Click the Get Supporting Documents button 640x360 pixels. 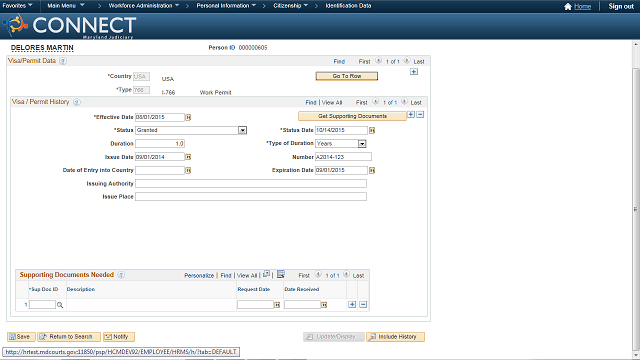click(352, 116)
